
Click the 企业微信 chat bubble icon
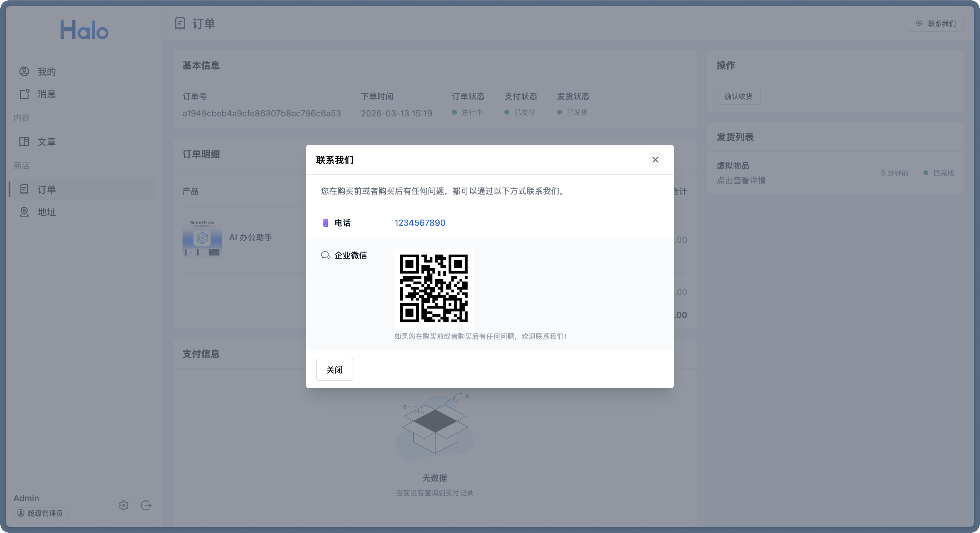coord(325,255)
